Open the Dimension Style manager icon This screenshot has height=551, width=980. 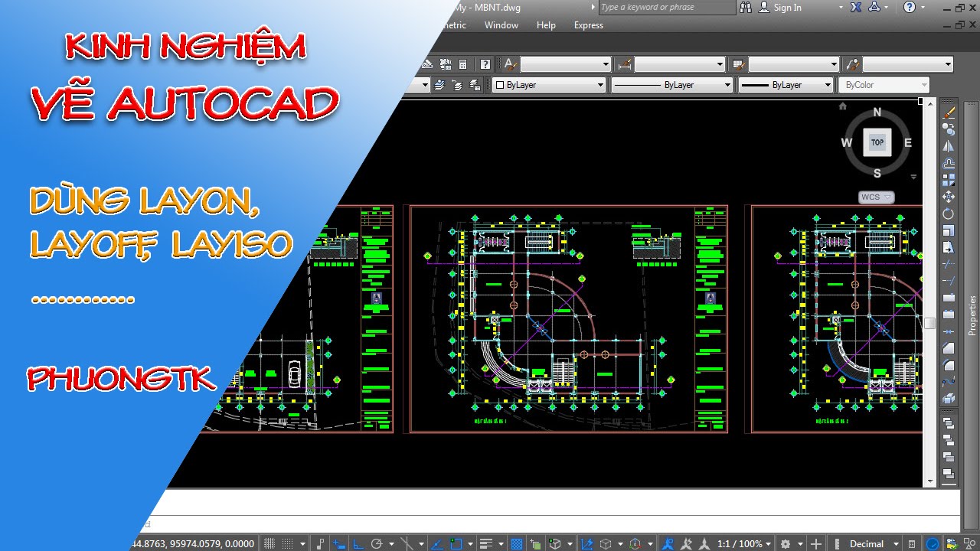(625, 64)
